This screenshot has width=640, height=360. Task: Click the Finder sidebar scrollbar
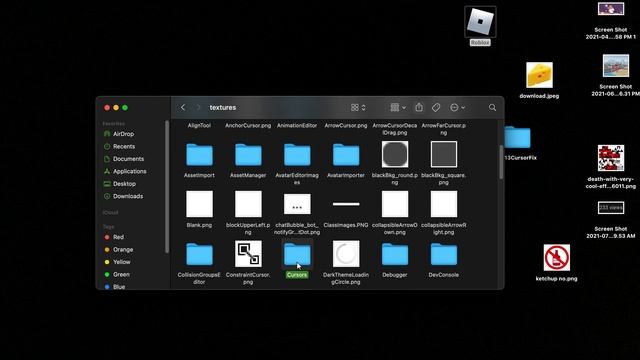167,187
